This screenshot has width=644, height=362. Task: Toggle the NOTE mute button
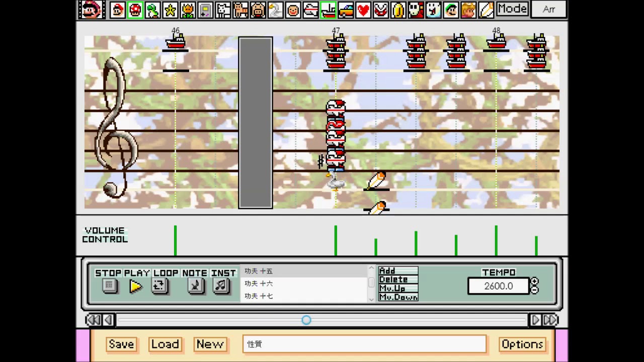click(196, 286)
